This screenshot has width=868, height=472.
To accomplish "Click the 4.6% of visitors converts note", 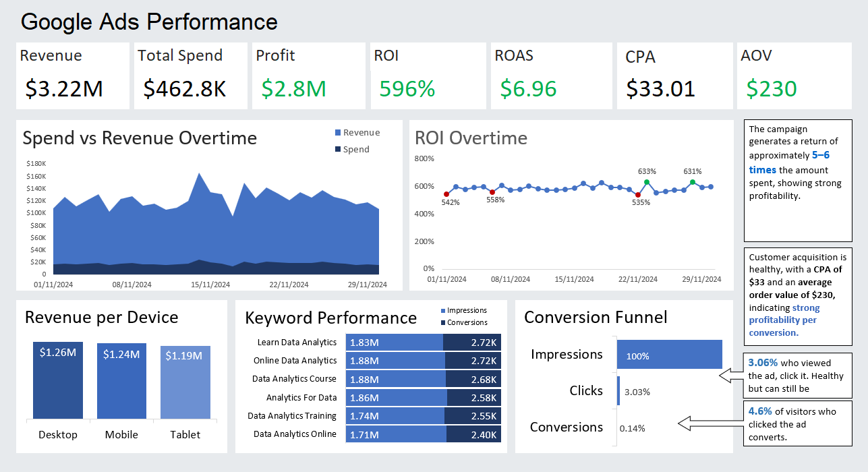I will pyautogui.click(x=798, y=423).
